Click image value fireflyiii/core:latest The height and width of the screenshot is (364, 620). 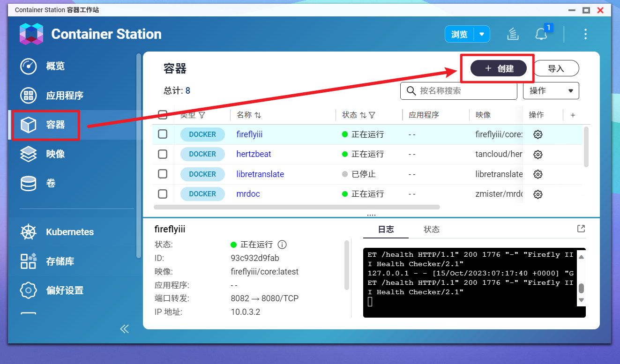tap(264, 272)
